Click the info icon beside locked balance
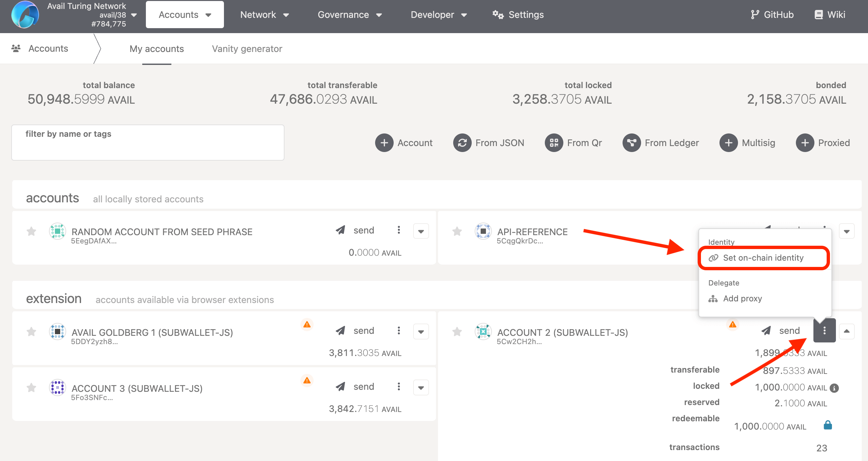The height and width of the screenshot is (461, 868). coord(834,388)
